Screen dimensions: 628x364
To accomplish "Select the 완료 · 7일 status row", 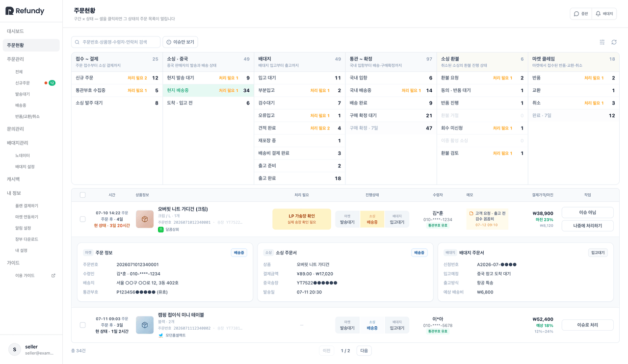I will (574, 115).
